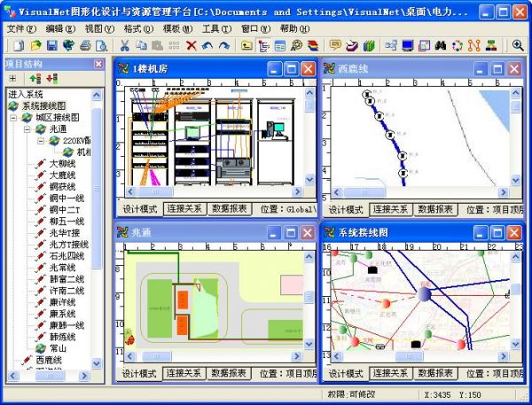This screenshot has height=405, width=532.
Task: Cut selection with the scissors icon
Action: point(124,45)
